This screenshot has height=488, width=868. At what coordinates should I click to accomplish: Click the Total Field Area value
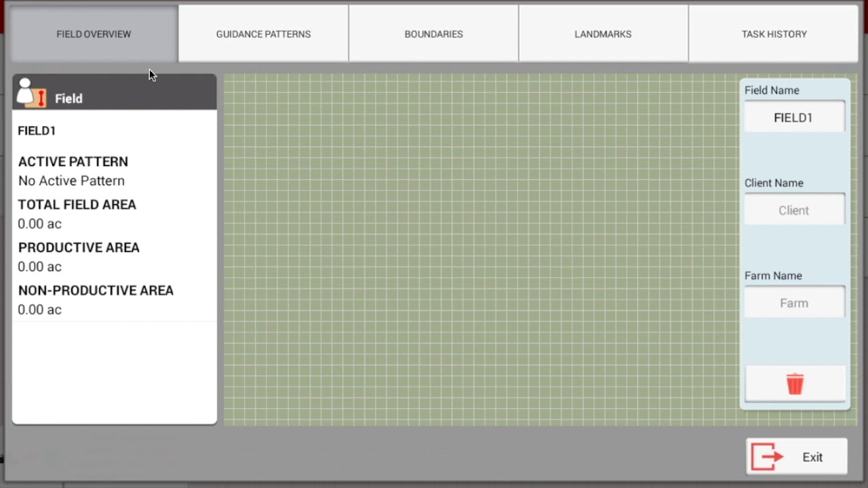(x=40, y=224)
